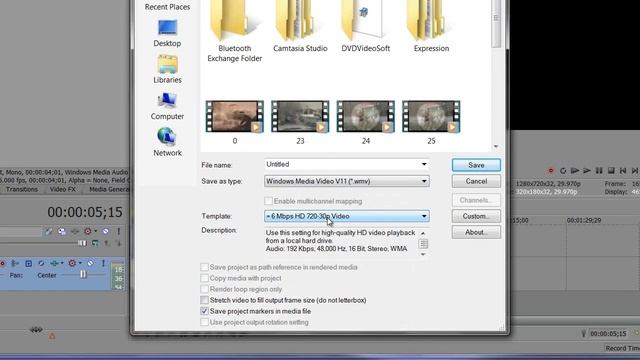Click Play in Vegas transport bar

point(587,171)
